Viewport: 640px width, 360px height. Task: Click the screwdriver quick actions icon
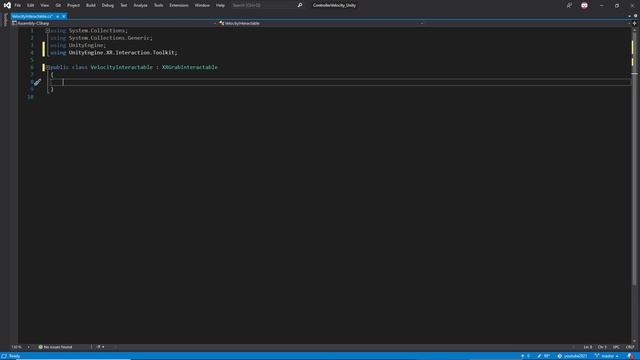point(37,82)
